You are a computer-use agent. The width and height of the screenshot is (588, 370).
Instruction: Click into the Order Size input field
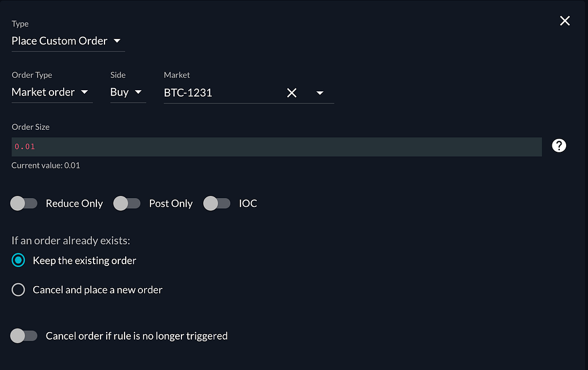pyautogui.click(x=277, y=147)
